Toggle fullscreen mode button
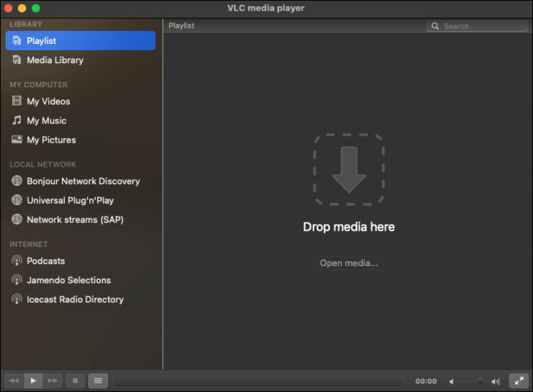533x392 pixels. pyautogui.click(x=518, y=380)
